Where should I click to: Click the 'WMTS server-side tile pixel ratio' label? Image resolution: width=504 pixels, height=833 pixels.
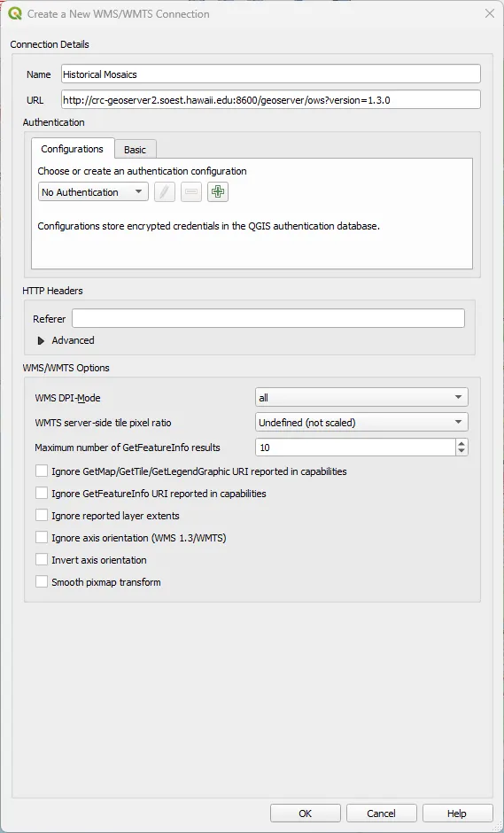coord(103,424)
